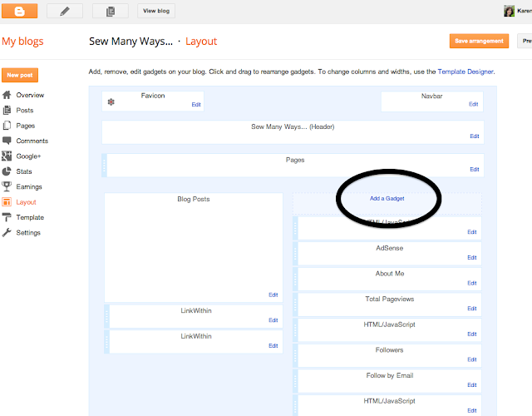Edit the Navbar gadget
532x416 pixels.
[473, 104]
